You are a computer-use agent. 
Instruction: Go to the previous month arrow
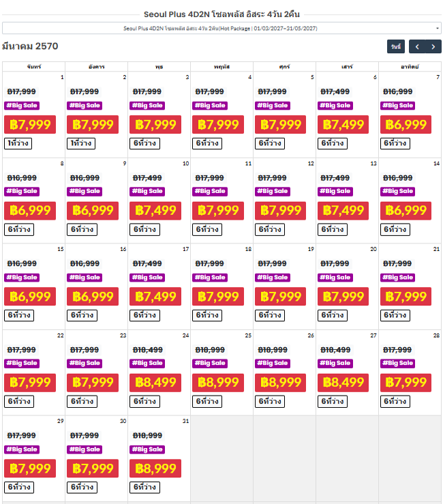[417, 46]
